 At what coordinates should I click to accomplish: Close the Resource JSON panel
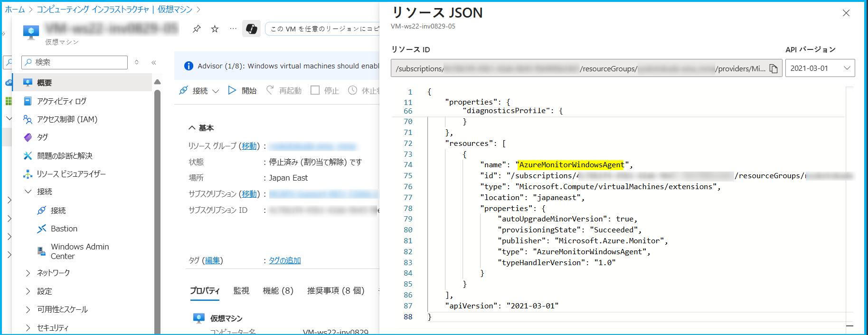[x=846, y=13]
